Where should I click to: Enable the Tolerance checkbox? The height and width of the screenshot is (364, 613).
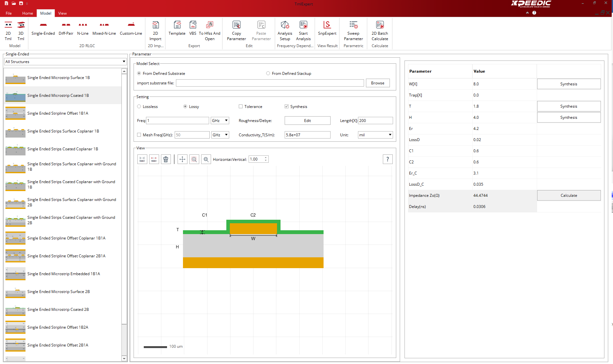click(241, 107)
